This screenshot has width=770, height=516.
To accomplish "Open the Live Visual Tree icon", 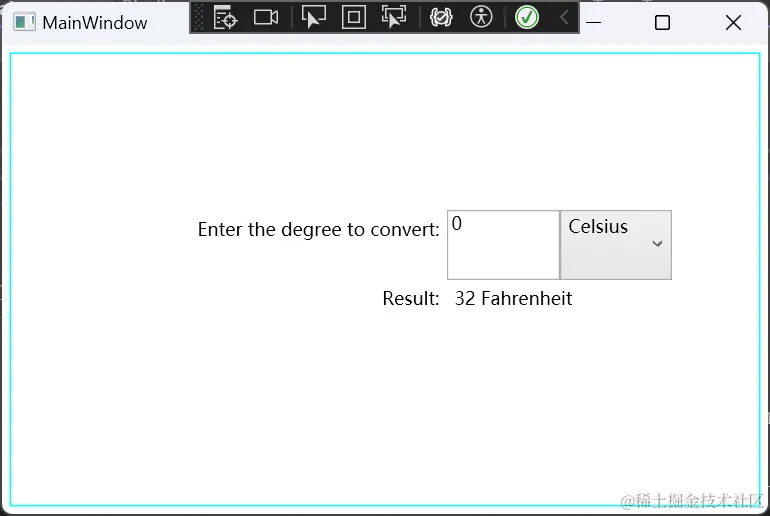I will [x=225, y=18].
